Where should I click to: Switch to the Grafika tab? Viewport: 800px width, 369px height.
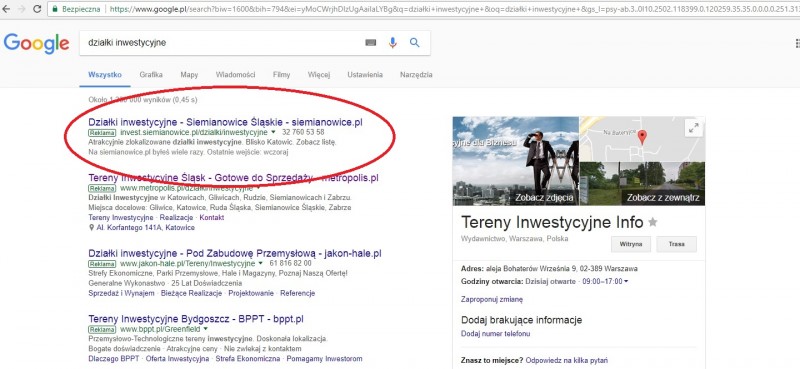click(x=151, y=75)
